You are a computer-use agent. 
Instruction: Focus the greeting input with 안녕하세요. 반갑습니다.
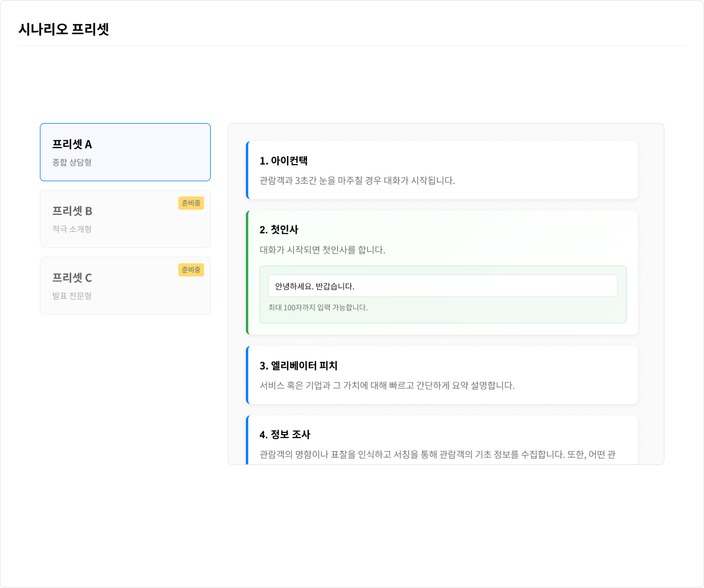[443, 286]
